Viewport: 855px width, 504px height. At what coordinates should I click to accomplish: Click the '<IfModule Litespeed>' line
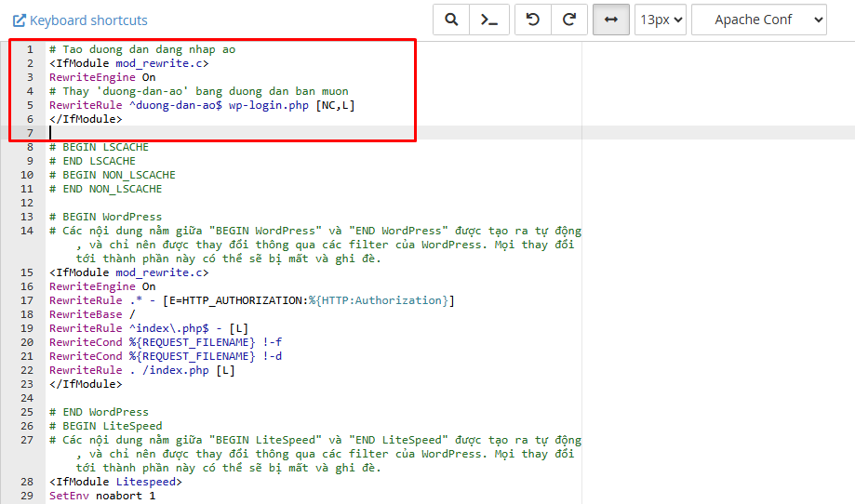point(115,482)
